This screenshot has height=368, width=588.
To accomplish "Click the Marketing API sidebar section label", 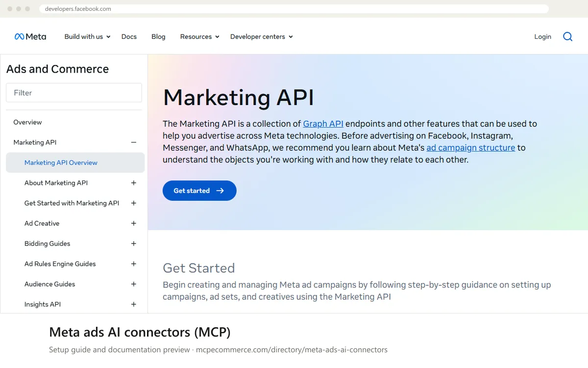I will click(35, 142).
